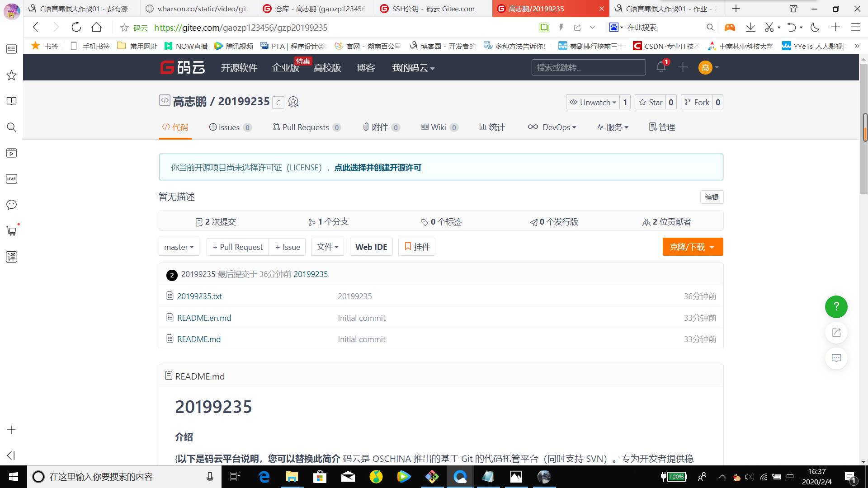Expand the master branch dropdown
This screenshot has height=488, width=868.
[179, 247]
